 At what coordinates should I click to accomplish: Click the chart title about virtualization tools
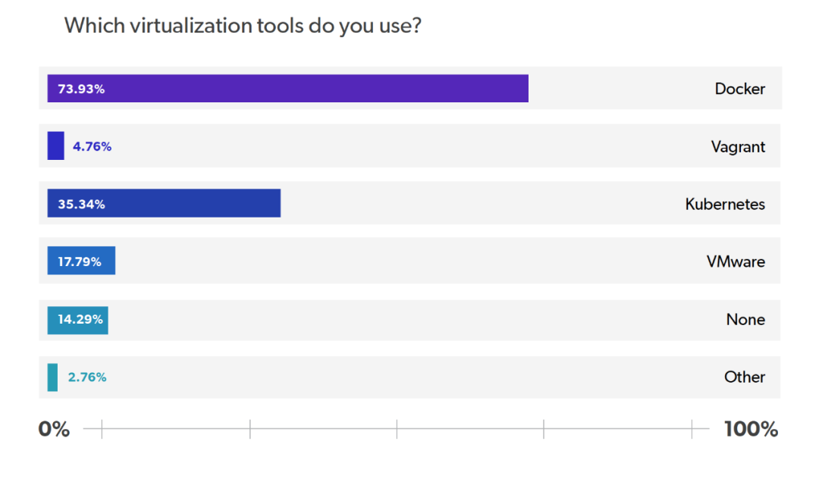point(243,26)
